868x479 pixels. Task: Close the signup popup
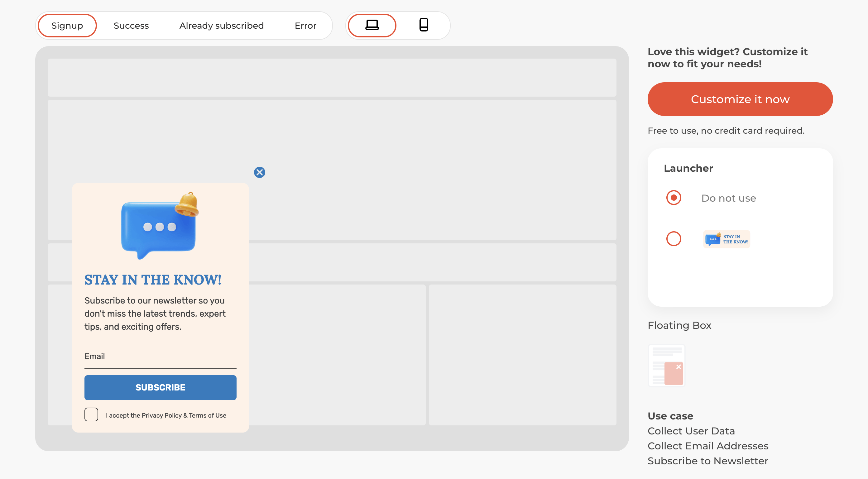(x=259, y=172)
